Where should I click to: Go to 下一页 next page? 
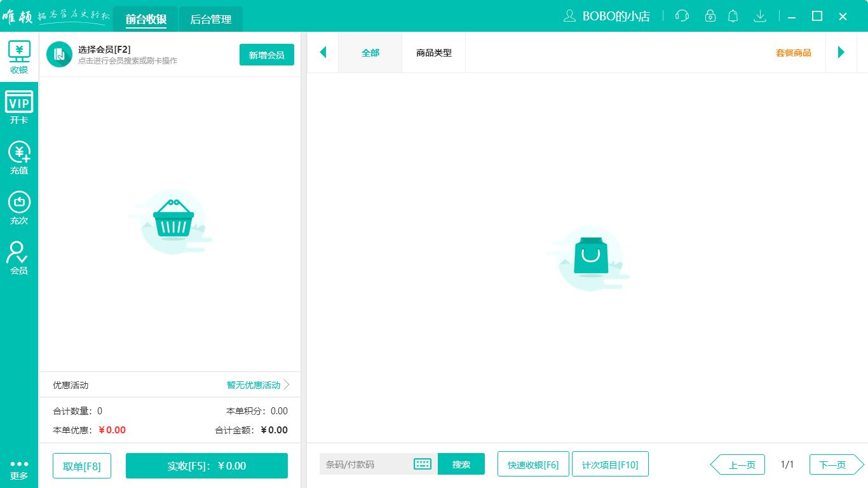coord(837,464)
